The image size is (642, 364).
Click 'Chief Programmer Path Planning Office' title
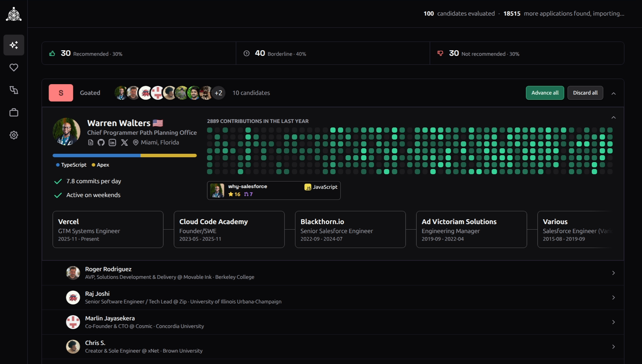pyautogui.click(x=142, y=133)
